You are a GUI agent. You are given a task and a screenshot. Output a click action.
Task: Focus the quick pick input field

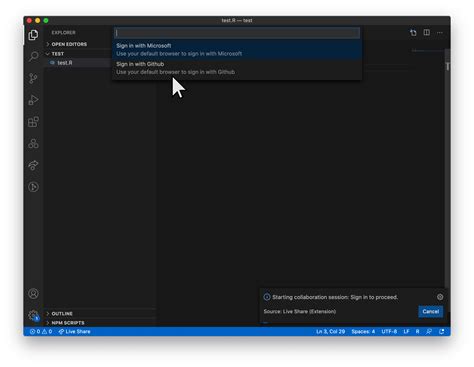[237, 33]
